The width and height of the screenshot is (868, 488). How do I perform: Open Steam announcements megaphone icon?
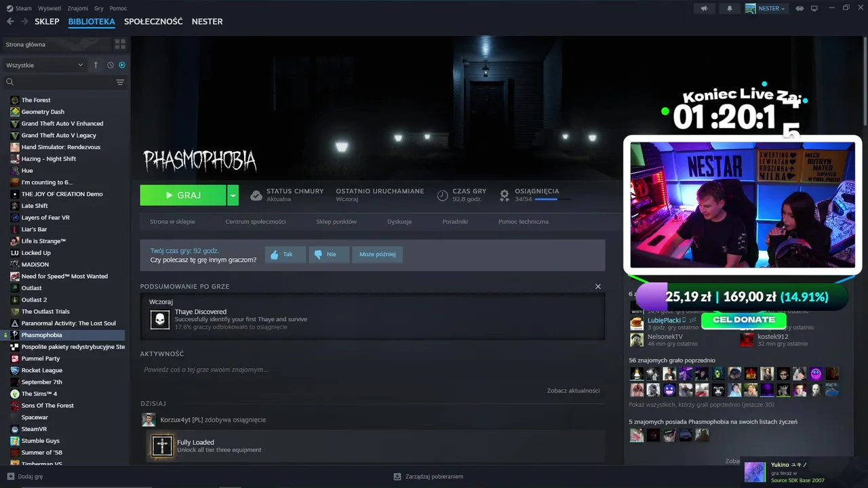704,8
